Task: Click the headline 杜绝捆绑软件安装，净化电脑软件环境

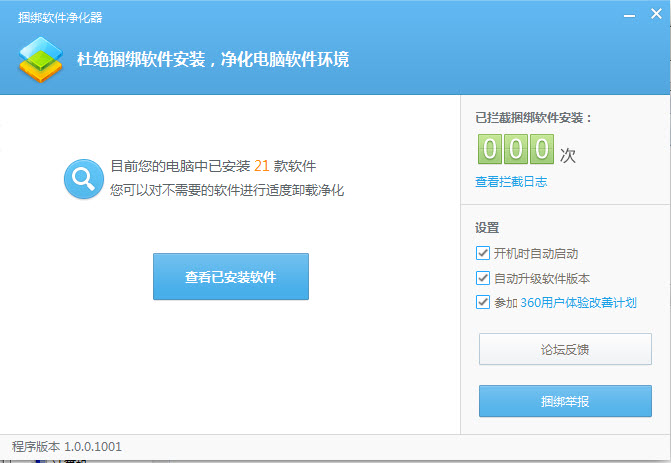Action: coord(213,59)
